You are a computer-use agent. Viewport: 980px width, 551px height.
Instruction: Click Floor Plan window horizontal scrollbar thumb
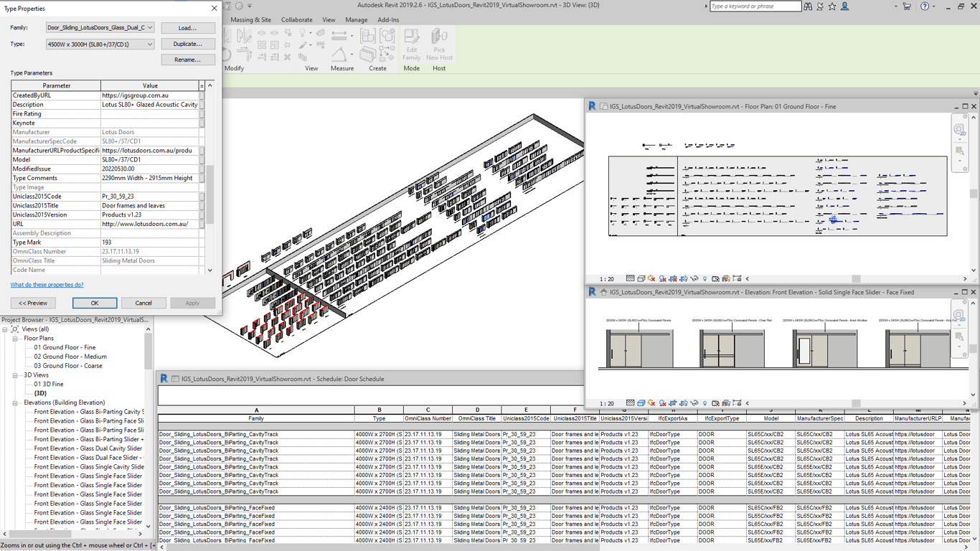click(856, 278)
